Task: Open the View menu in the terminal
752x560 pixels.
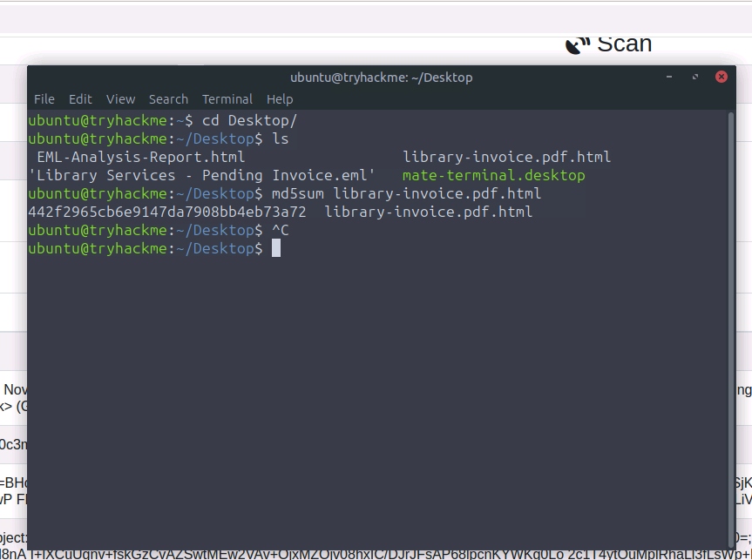Action: click(x=120, y=99)
